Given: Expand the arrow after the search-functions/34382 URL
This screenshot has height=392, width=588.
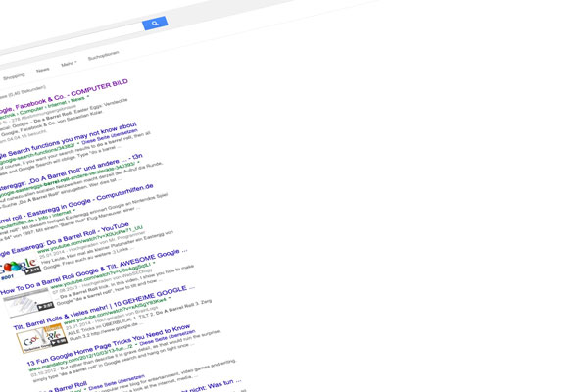Looking at the screenshot, I should (78, 144).
